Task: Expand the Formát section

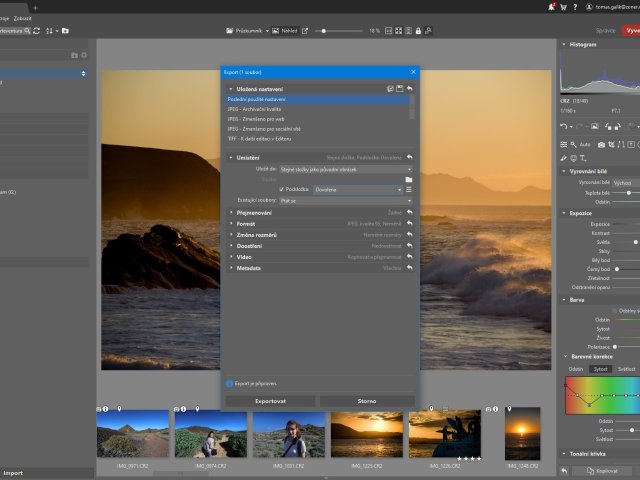Action: pos(231,224)
